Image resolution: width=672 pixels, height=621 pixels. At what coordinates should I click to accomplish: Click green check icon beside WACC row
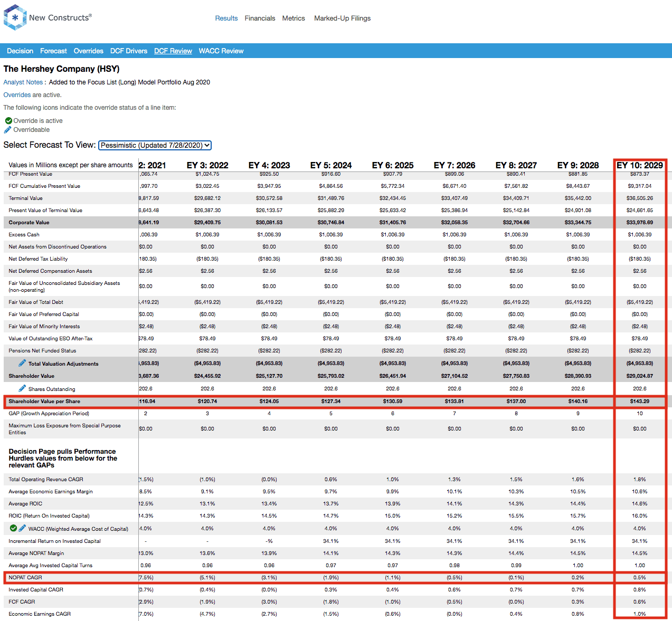point(13,528)
